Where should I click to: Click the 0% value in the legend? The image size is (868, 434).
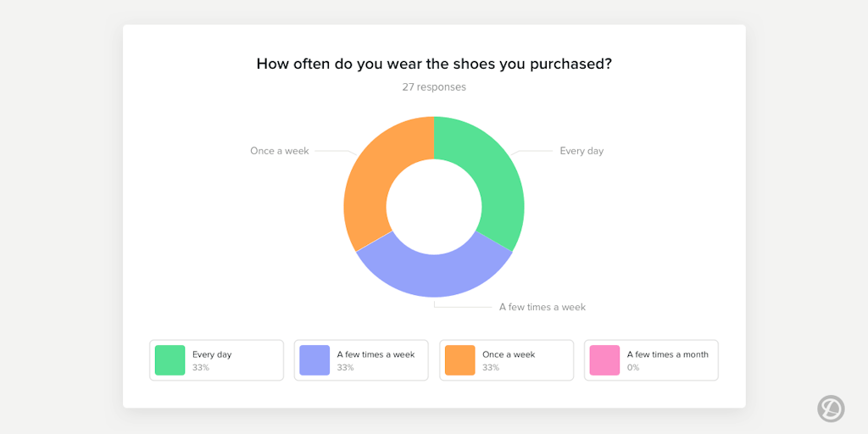(x=633, y=368)
